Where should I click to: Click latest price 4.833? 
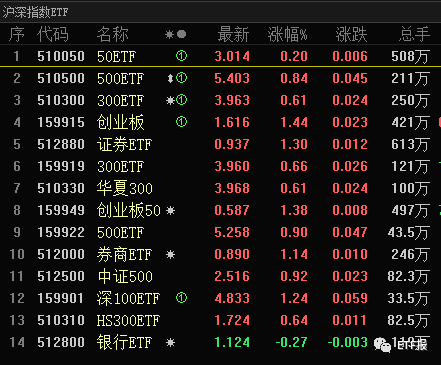coord(232,298)
